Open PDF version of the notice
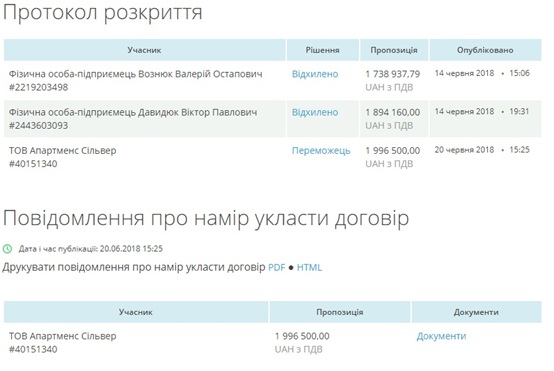Viewport: 554px width, 371px height. point(277,267)
